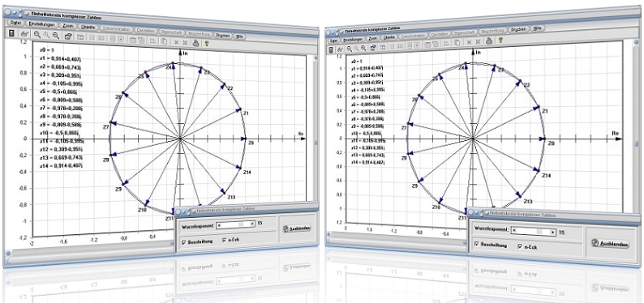Viewport: 644px width, 303px height.
Task: Click the calculator icon in left window toolbar
Action: coord(12,33)
